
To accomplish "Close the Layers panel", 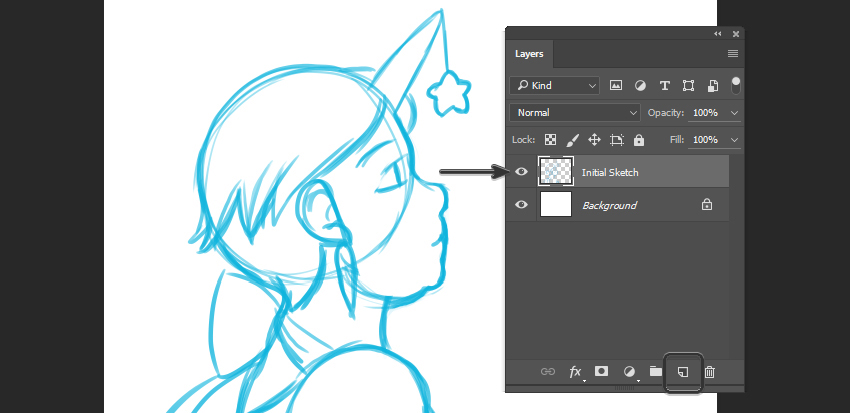I will 736,34.
